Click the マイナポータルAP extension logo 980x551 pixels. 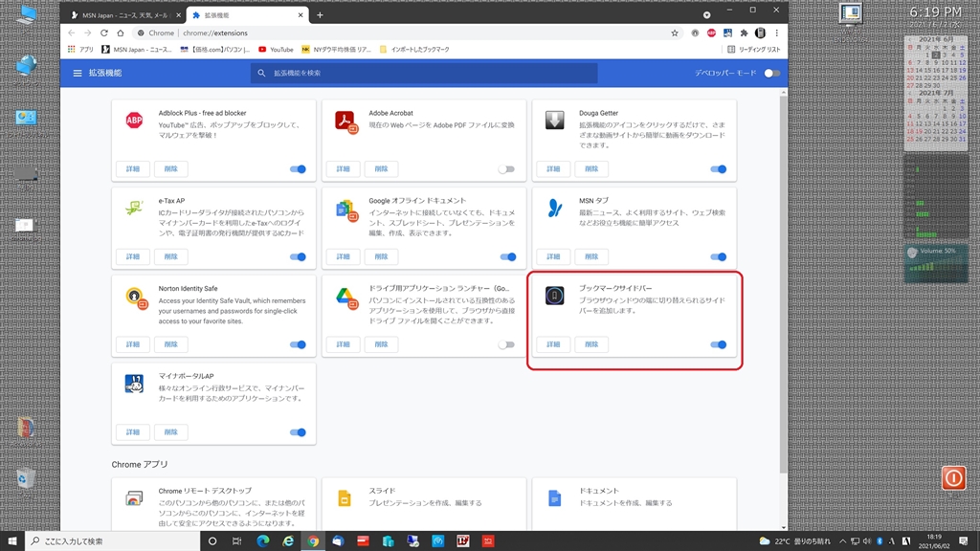point(134,384)
